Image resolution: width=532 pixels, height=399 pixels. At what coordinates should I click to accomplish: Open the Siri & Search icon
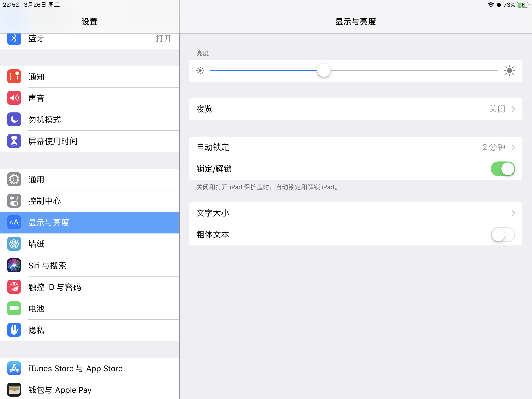(x=14, y=265)
